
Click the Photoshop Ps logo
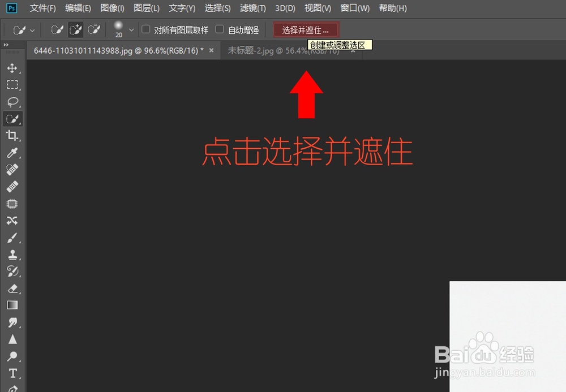[x=11, y=8]
